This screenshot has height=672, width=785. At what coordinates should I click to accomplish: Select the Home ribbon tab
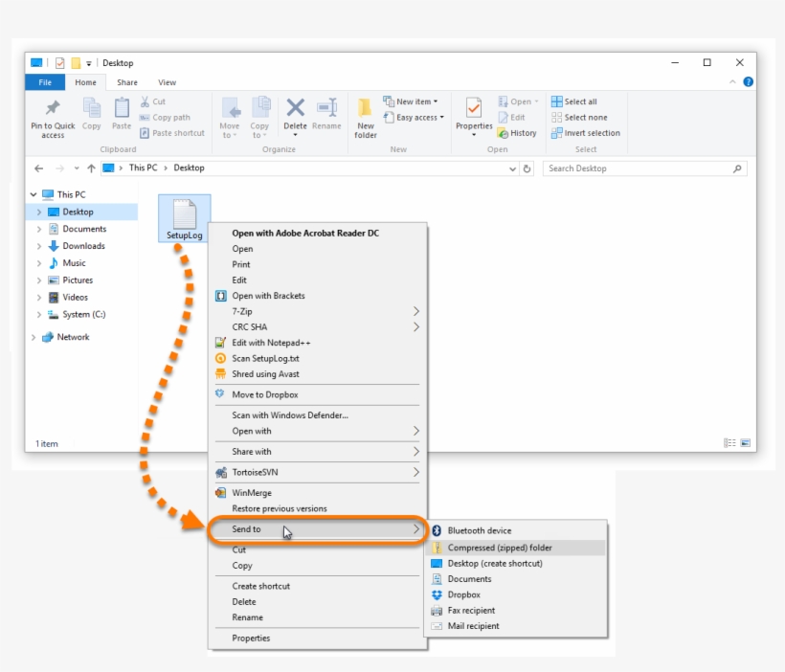pyautogui.click(x=85, y=82)
